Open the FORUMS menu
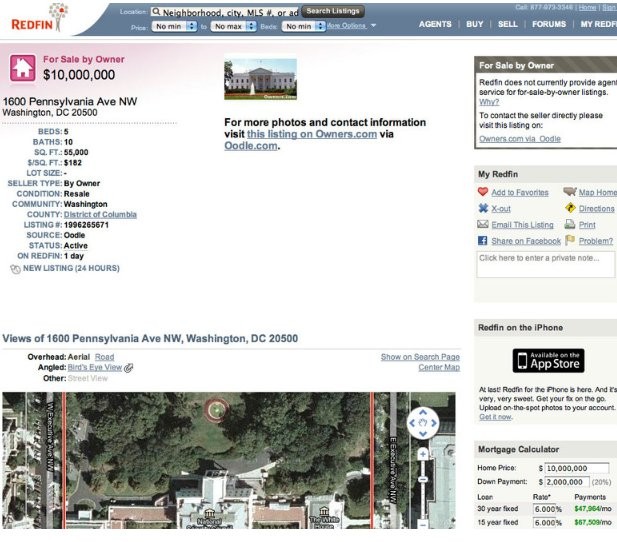The width and height of the screenshot is (617, 542). 549,24
